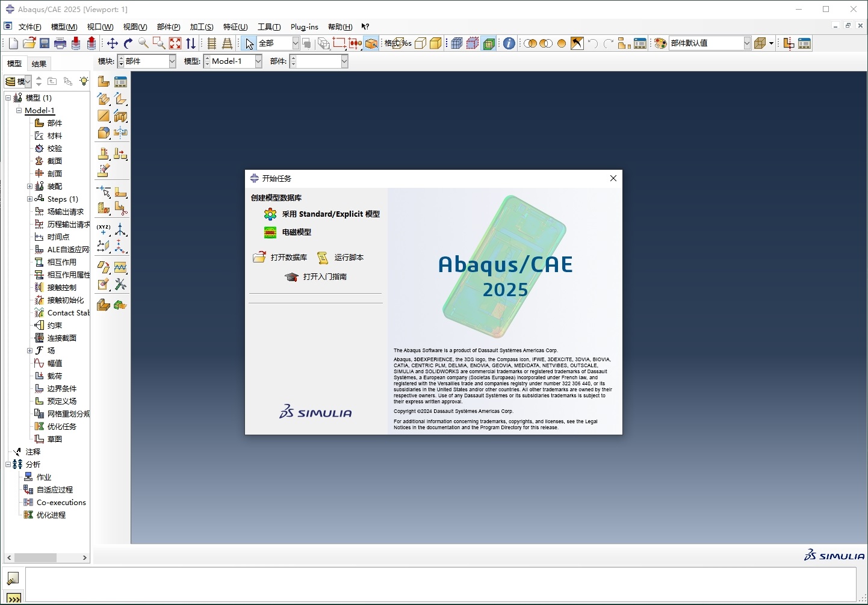Screen dimensions: 868x605
Task: Open the color code palette icon
Action: tap(660, 43)
